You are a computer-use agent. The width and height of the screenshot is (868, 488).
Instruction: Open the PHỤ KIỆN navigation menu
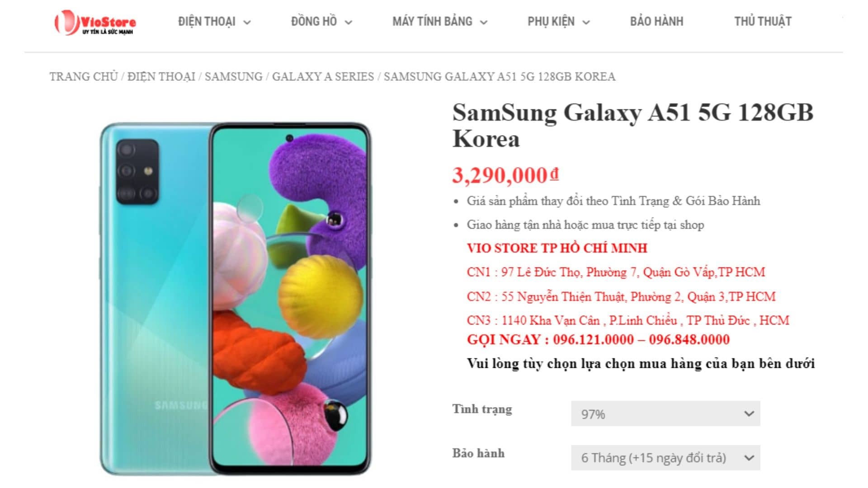click(x=551, y=22)
